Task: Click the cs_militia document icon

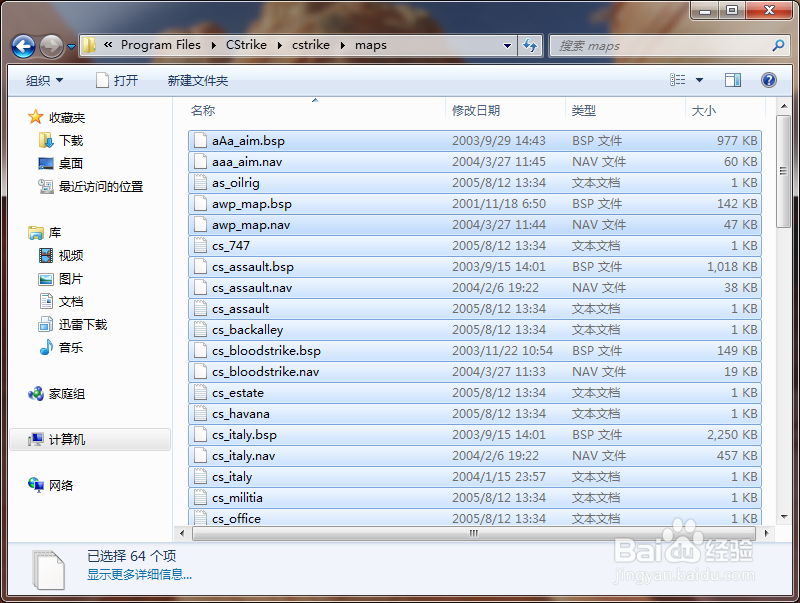Action: click(x=201, y=497)
